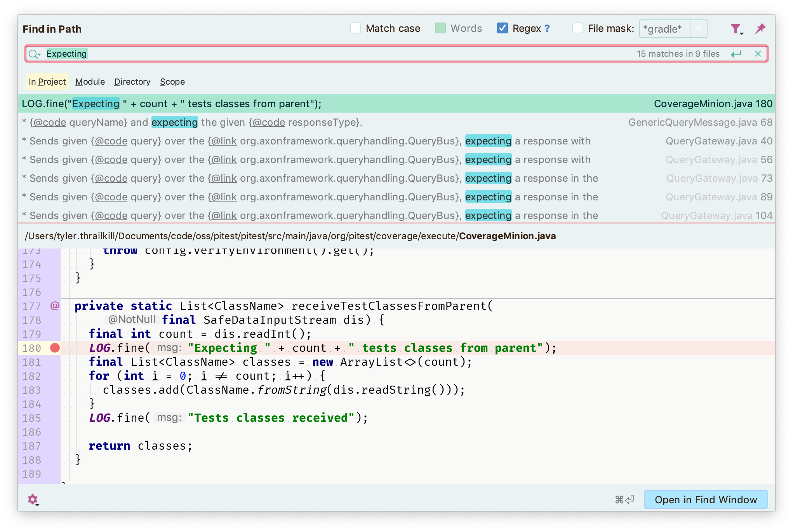Click the Regex help question mark
This screenshot has width=793, height=532.
tap(547, 28)
